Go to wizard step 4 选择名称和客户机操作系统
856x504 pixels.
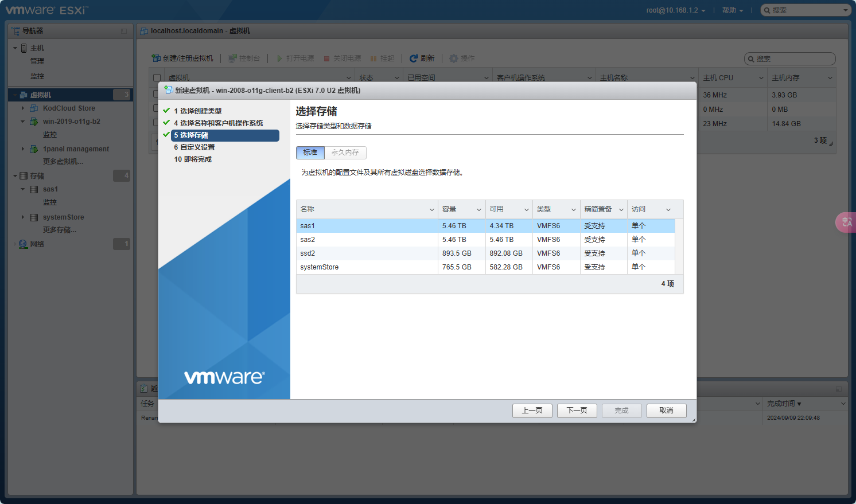pyautogui.click(x=219, y=123)
